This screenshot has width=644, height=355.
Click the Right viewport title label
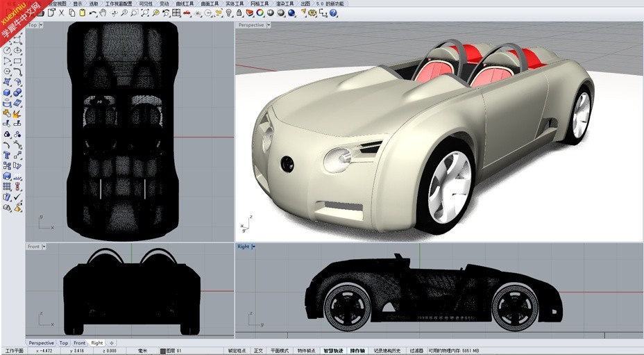coord(243,247)
